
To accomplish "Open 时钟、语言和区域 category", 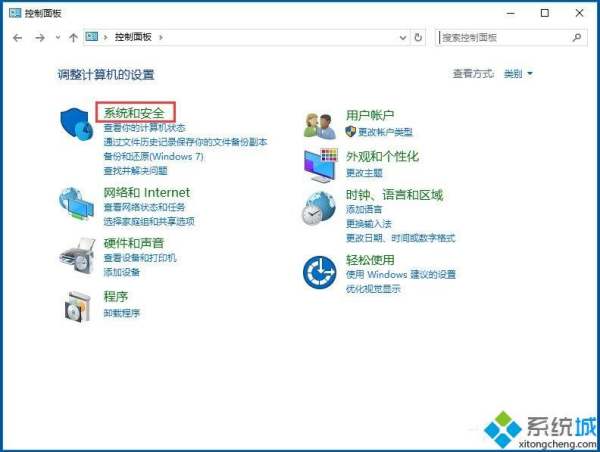I will point(395,195).
